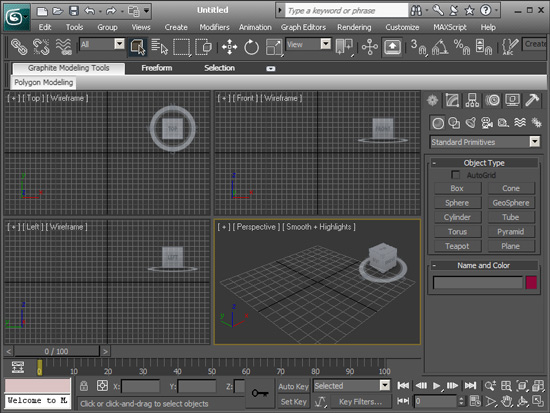
Task: Open the Modifiers menu
Action: pos(214,27)
